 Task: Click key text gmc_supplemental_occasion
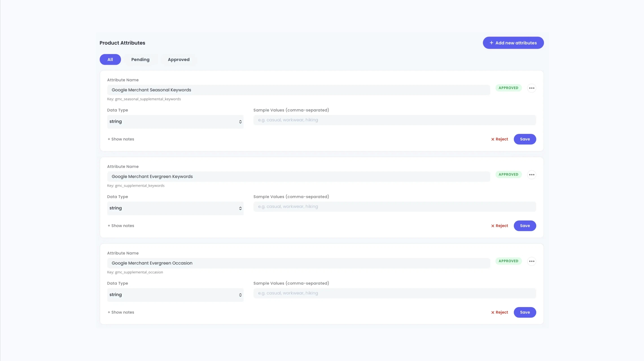[139, 272]
